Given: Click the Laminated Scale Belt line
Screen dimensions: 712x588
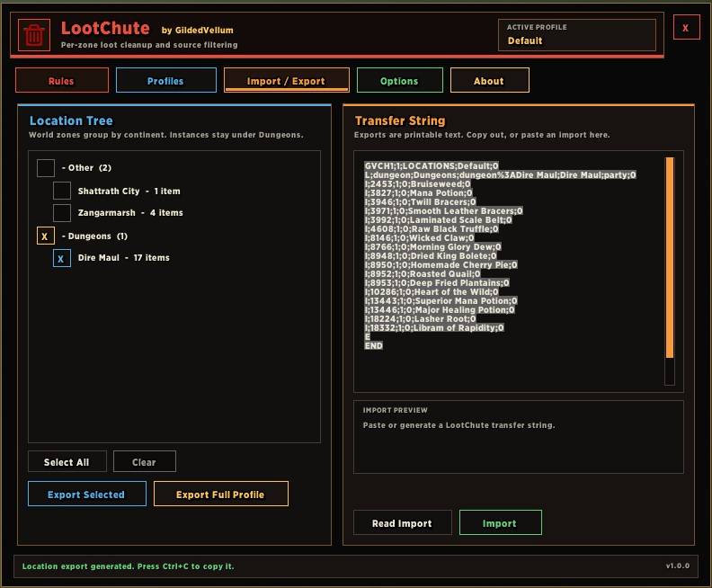Looking at the screenshot, I should (x=438, y=219).
